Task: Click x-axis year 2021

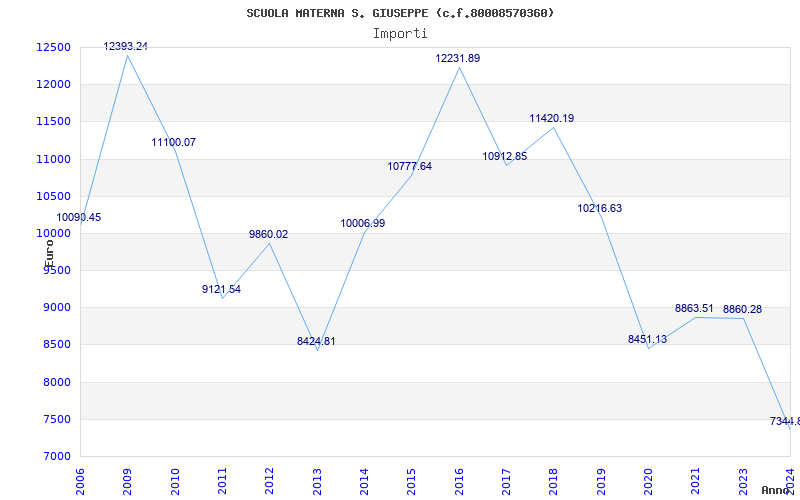Action: click(696, 482)
